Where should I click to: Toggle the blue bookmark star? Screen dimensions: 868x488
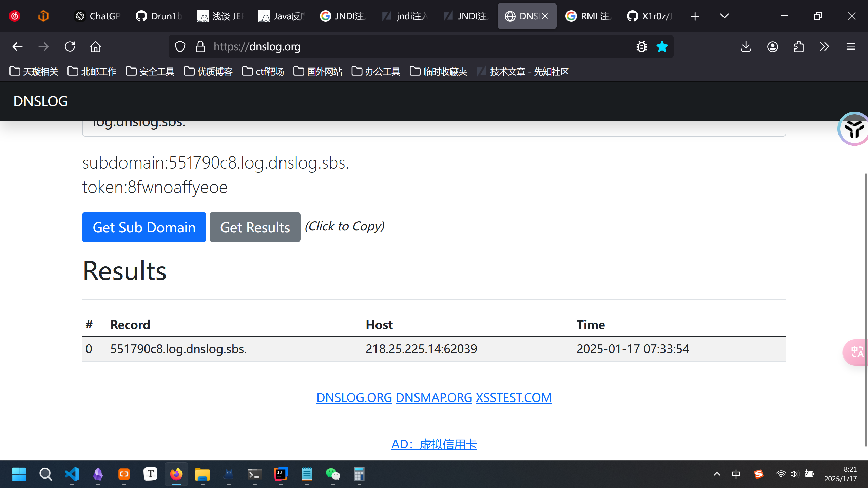[x=662, y=46]
